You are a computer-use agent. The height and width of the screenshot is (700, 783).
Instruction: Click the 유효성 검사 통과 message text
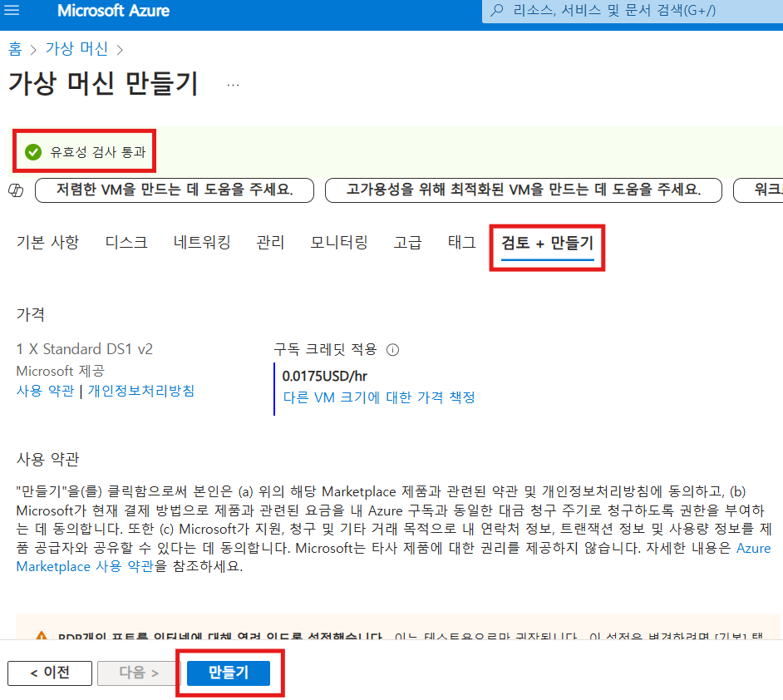coord(98,152)
